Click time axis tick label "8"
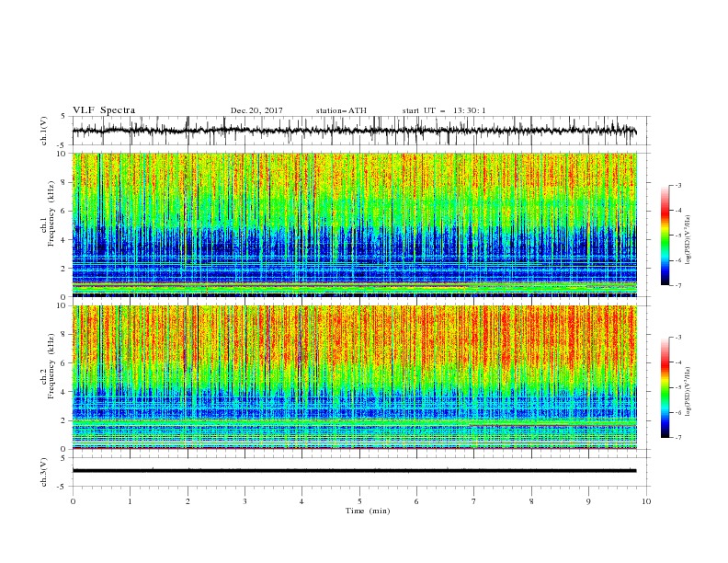Image resolution: width=728 pixels, height=563 pixels. [x=531, y=501]
